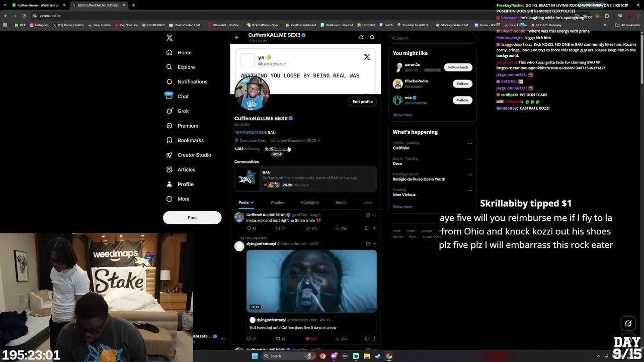This screenshot has width=644, height=362.
Task: Bookmark dyingonfentanyl's video post
Action: (366, 339)
